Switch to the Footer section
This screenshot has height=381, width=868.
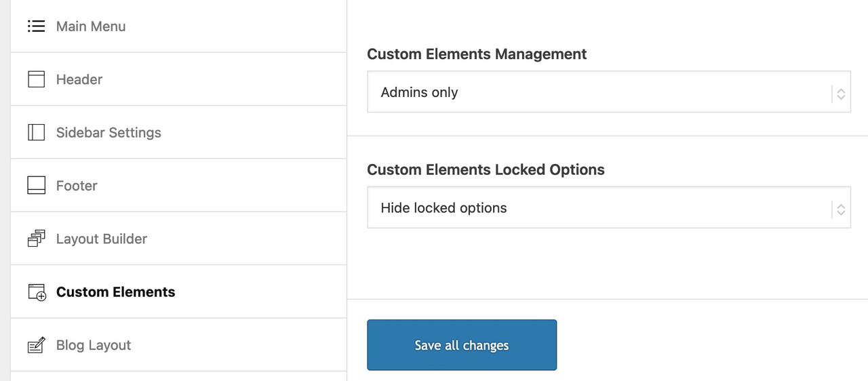[178, 186]
